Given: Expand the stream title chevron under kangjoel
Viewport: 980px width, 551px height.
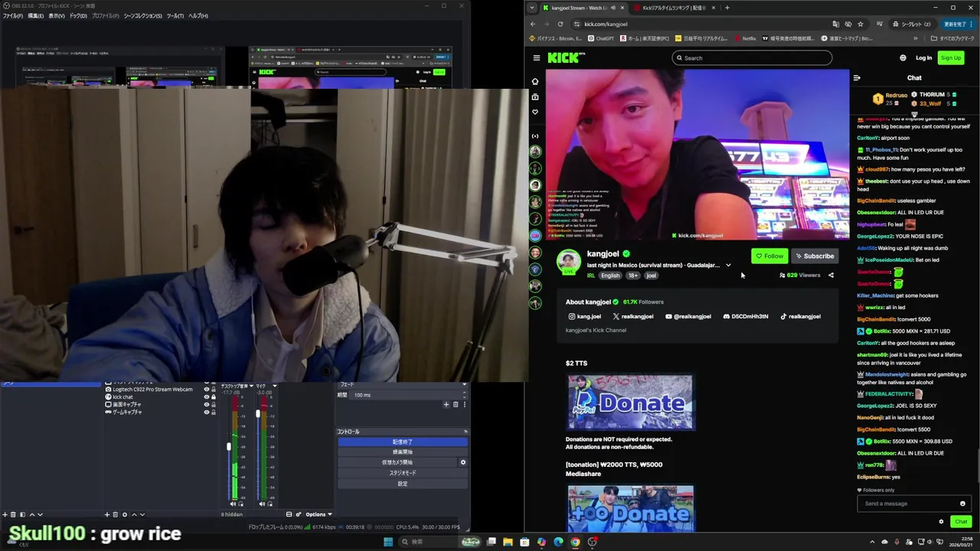Looking at the screenshot, I should tap(728, 265).
